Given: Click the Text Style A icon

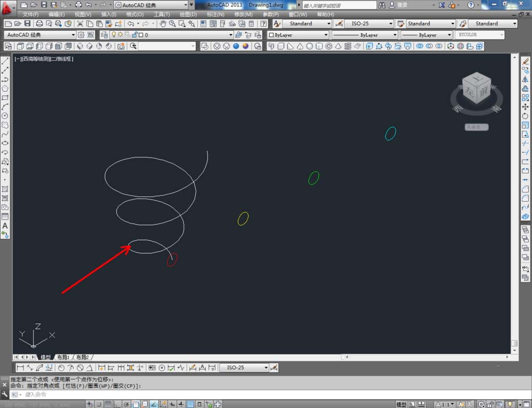Looking at the screenshot, I should pyautogui.click(x=277, y=24).
